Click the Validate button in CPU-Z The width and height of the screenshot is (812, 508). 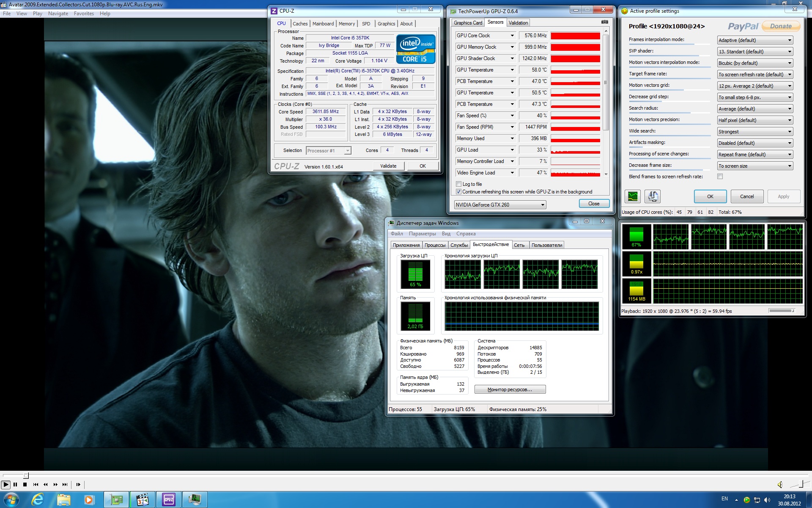point(388,166)
